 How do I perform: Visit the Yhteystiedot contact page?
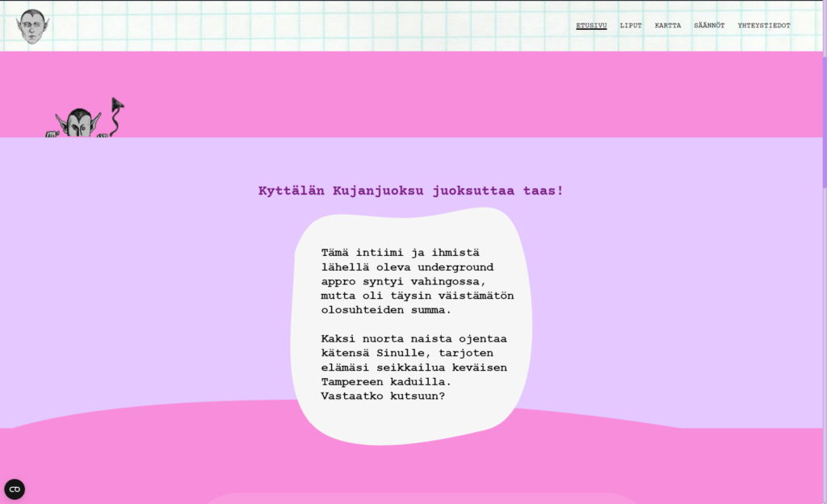tap(764, 25)
